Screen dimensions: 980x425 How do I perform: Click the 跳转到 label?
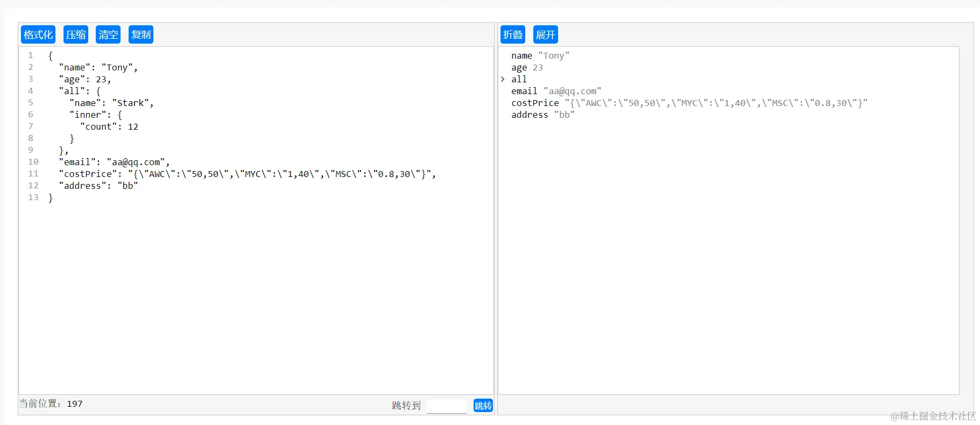406,406
